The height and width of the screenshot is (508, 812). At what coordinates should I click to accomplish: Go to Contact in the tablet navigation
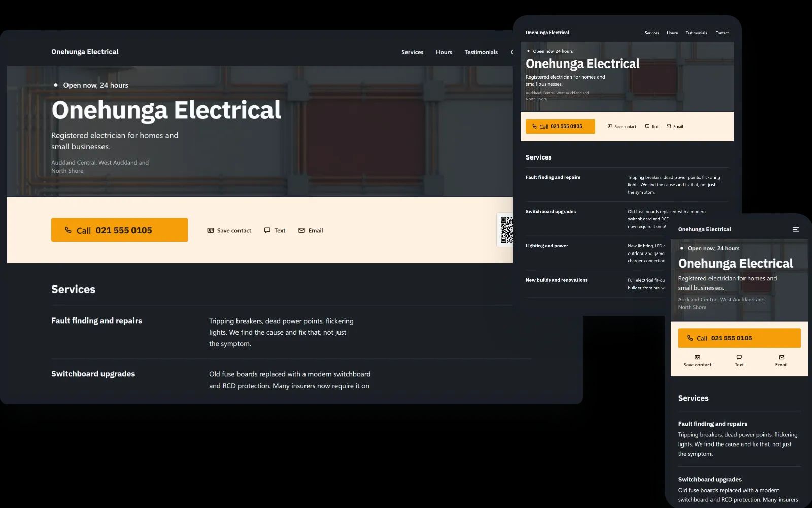pos(722,33)
